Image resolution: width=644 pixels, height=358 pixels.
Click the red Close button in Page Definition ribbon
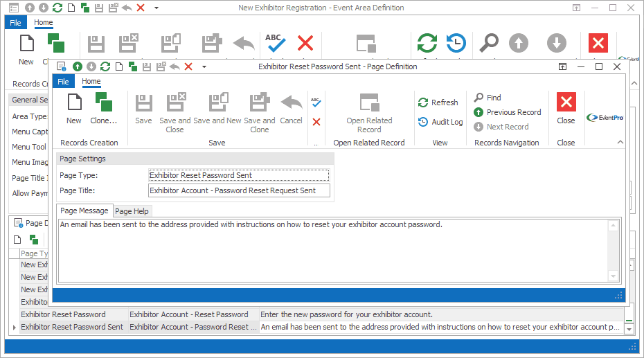click(566, 109)
